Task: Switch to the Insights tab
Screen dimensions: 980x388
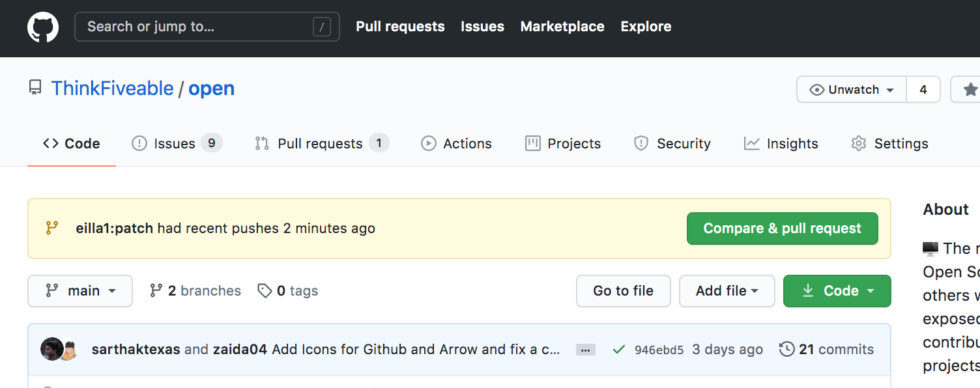Action: click(781, 144)
